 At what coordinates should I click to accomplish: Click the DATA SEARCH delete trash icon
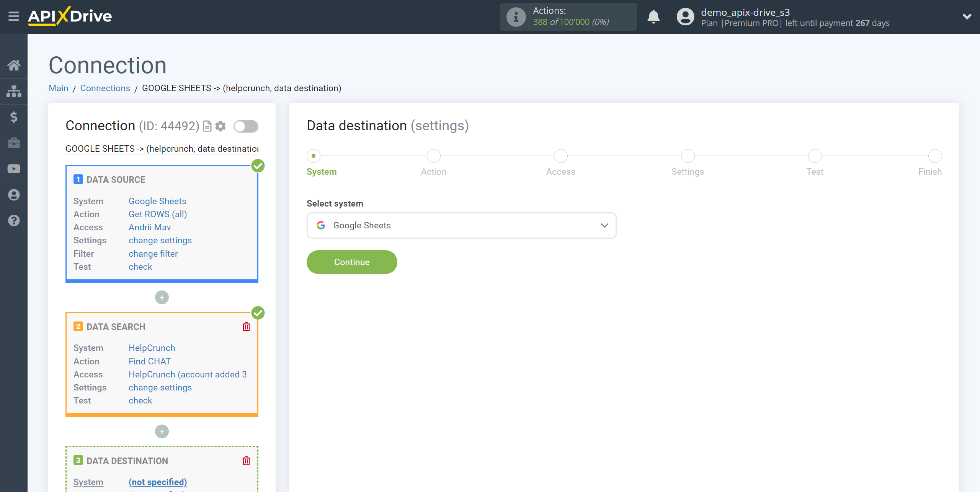coord(246,326)
